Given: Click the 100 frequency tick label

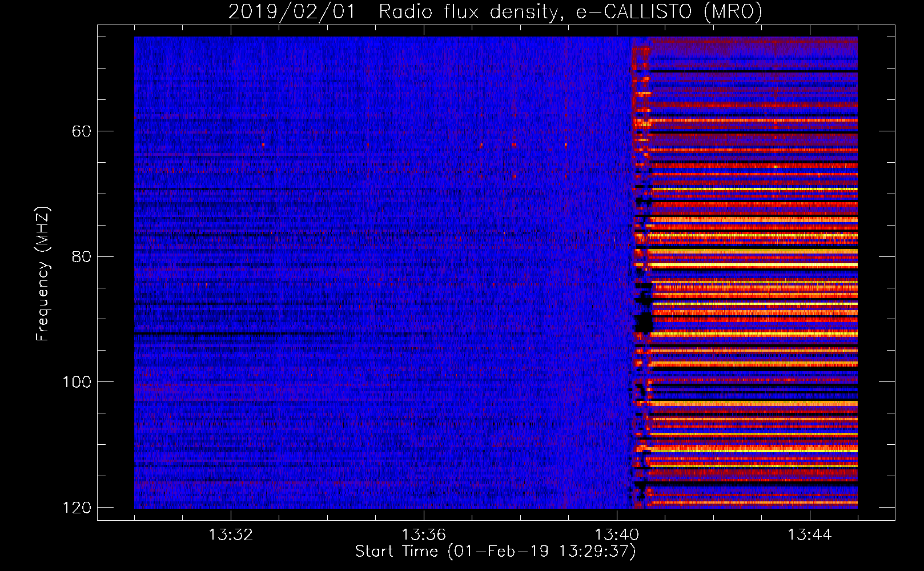Looking at the screenshot, I should [x=77, y=381].
